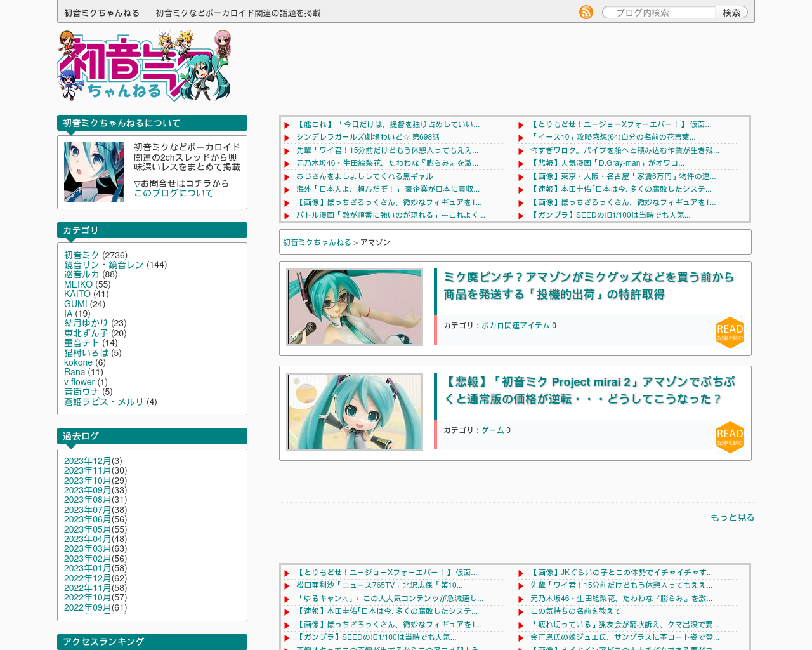This screenshot has width=812, height=650.
Task: Open the ボカロ関連アイテム category link
Action: [515, 326]
